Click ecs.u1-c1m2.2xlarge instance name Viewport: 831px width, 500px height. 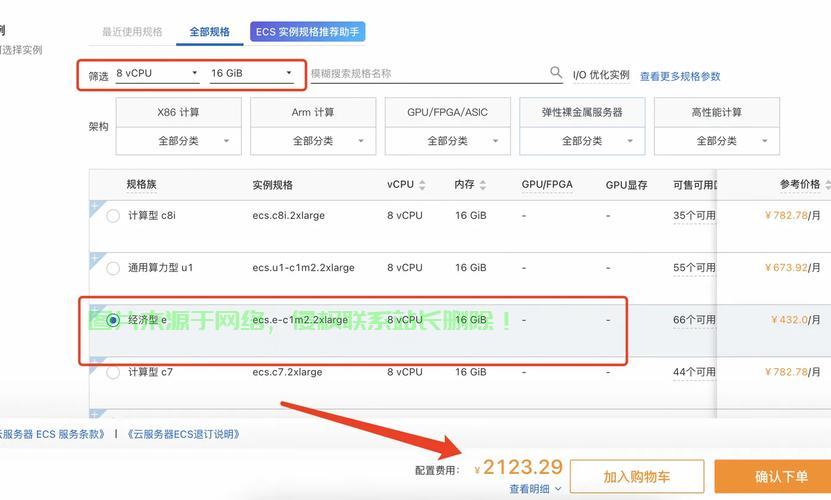(303, 268)
